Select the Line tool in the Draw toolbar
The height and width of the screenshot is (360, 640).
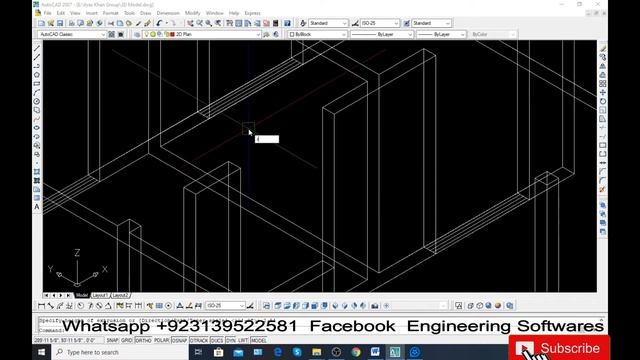37,48
